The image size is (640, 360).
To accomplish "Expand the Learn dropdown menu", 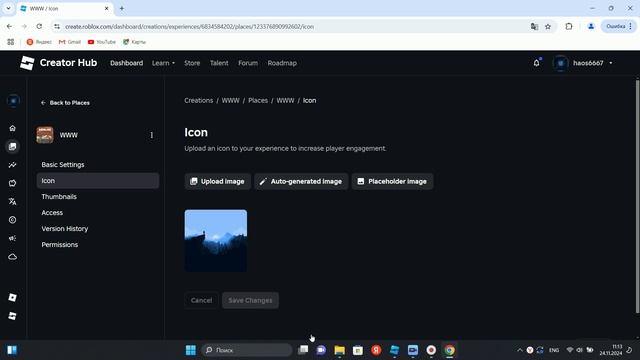I will [163, 63].
